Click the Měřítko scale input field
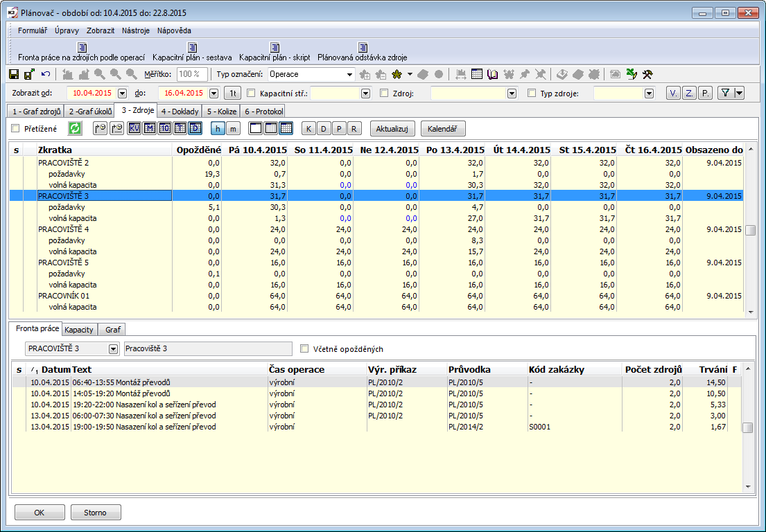The height and width of the screenshot is (532, 766). [x=192, y=74]
